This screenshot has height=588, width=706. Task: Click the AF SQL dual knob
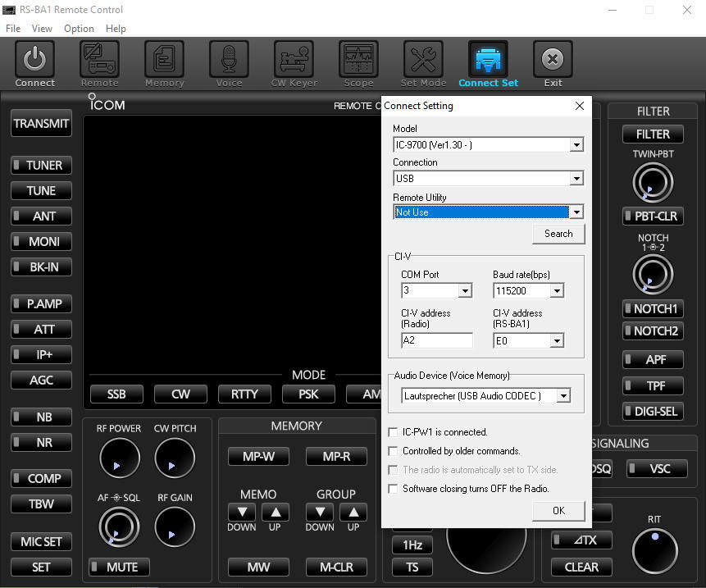pyautogui.click(x=120, y=527)
